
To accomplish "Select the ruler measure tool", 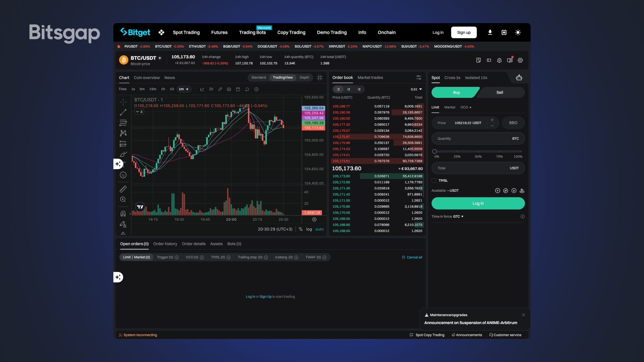I will (123, 189).
